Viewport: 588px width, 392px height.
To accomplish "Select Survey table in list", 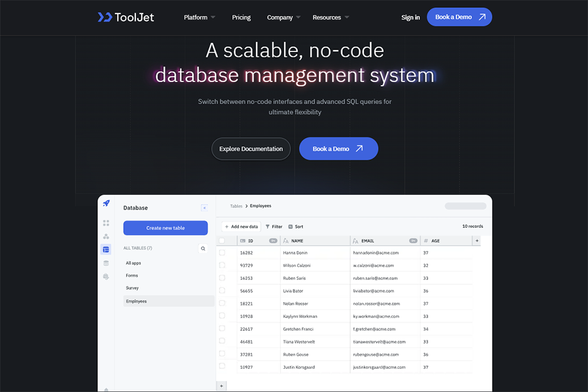I will coord(132,288).
